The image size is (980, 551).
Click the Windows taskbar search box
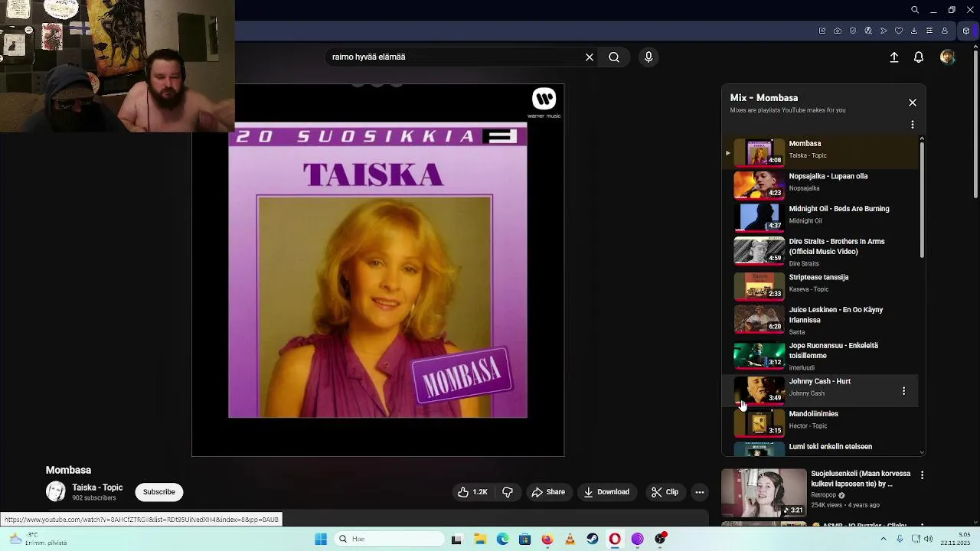[x=387, y=539]
